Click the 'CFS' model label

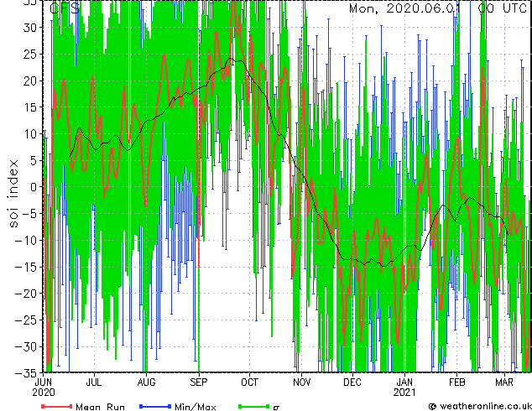pyautogui.click(x=65, y=8)
